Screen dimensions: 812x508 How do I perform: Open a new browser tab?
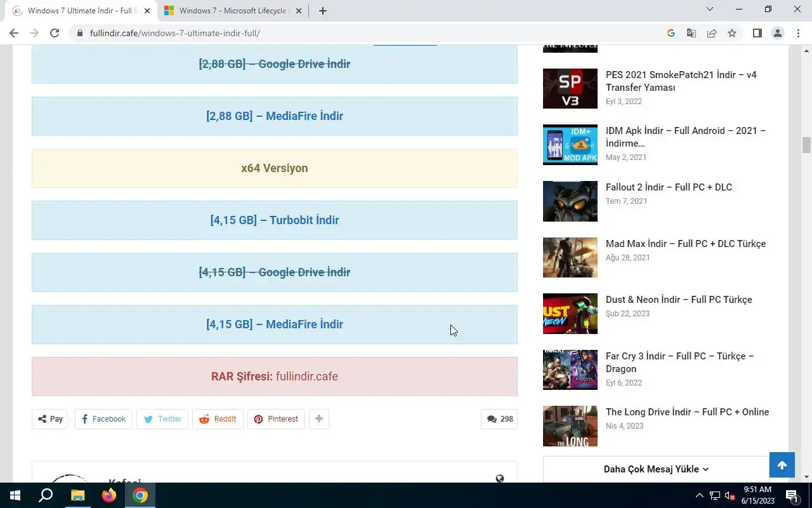[x=323, y=11]
